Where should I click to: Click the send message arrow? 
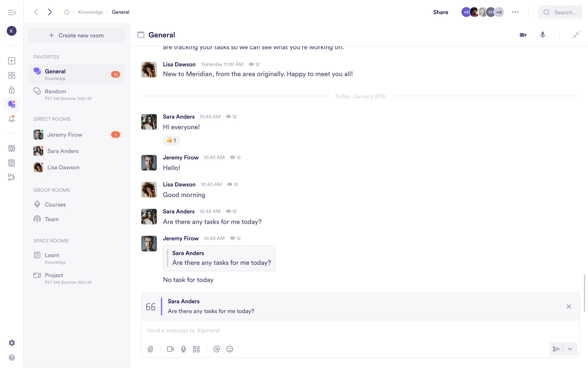(x=556, y=349)
